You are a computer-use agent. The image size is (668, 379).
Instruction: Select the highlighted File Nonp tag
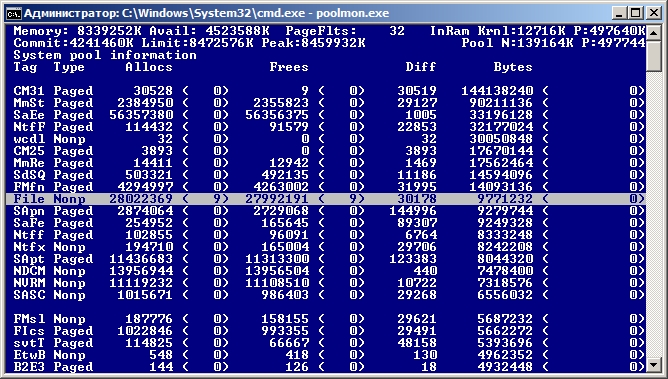click(29, 199)
